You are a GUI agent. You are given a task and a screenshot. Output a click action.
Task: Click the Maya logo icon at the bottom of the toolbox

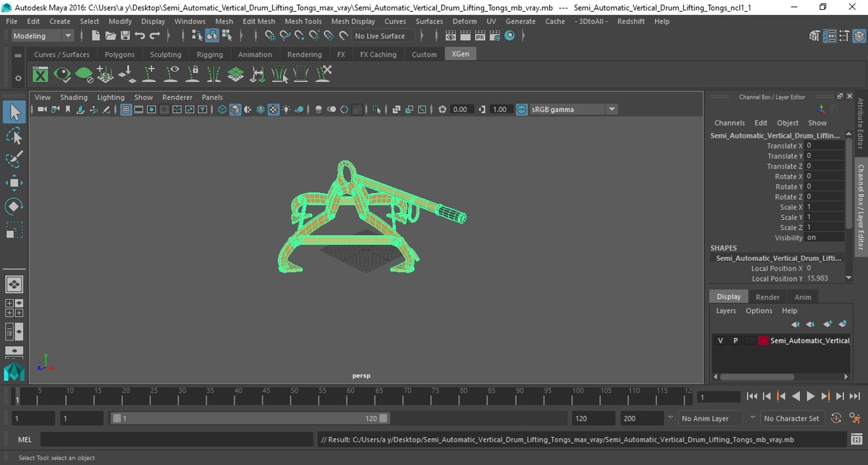[x=14, y=372]
